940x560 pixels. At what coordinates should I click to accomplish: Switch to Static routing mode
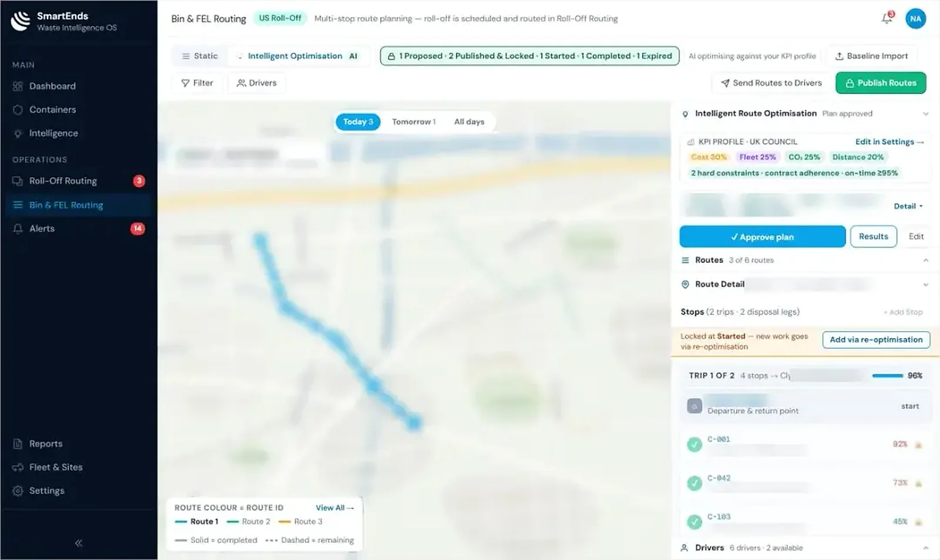pos(200,56)
